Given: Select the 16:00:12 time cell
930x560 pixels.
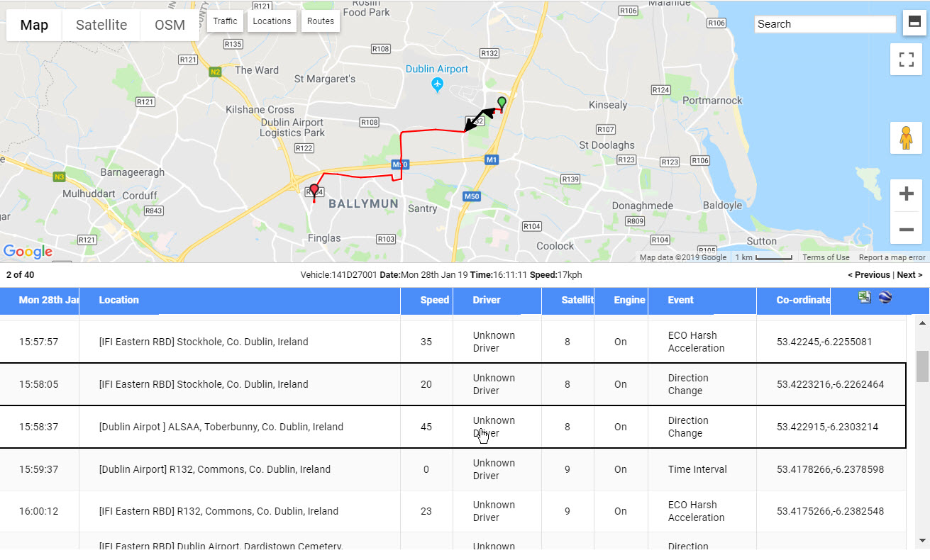Looking at the screenshot, I should click(x=39, y=511).
